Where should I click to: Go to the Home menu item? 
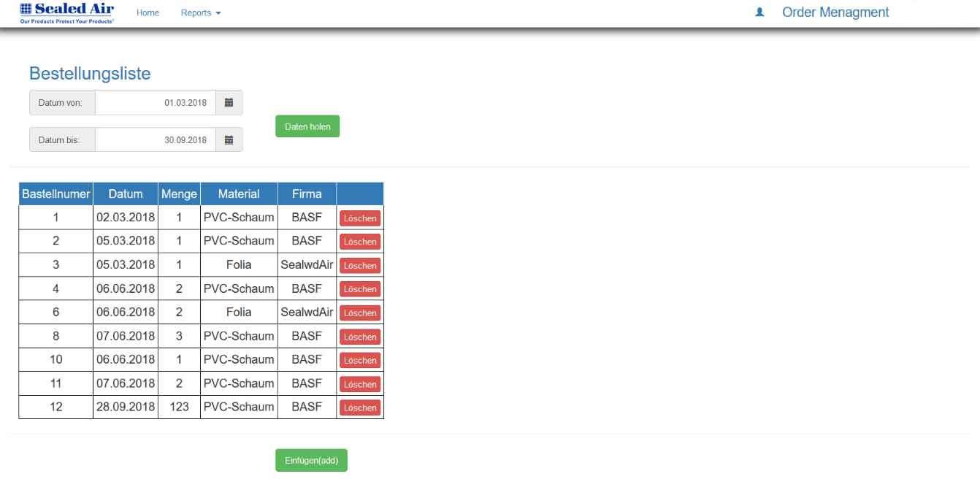[148, 13]
